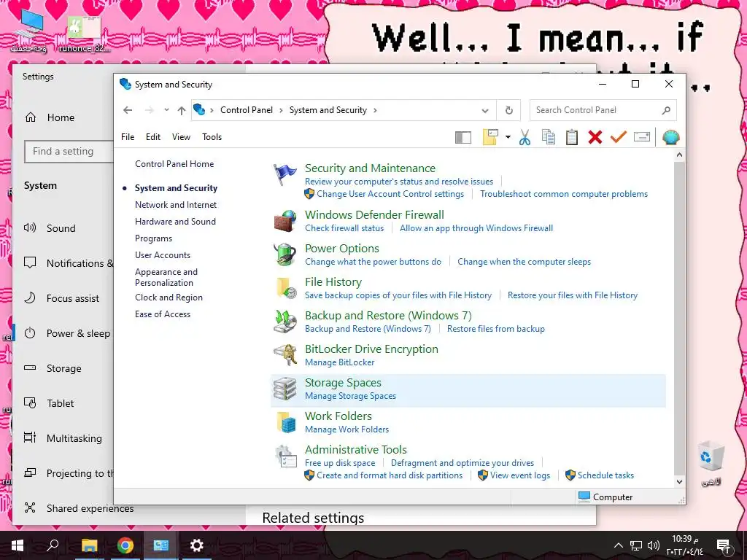The height and width of the screenshot is (560, 747).
Task: Click the Windows Defender Firewall brick wall icon
Action: (x=285, y=221)
